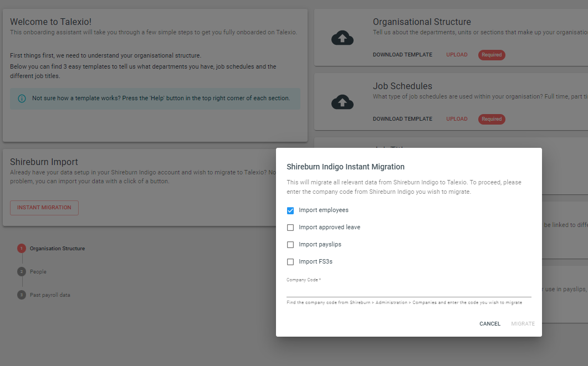
Task: Click the Import employees label text
Action: pyautogui.click(x=324, y=210)
